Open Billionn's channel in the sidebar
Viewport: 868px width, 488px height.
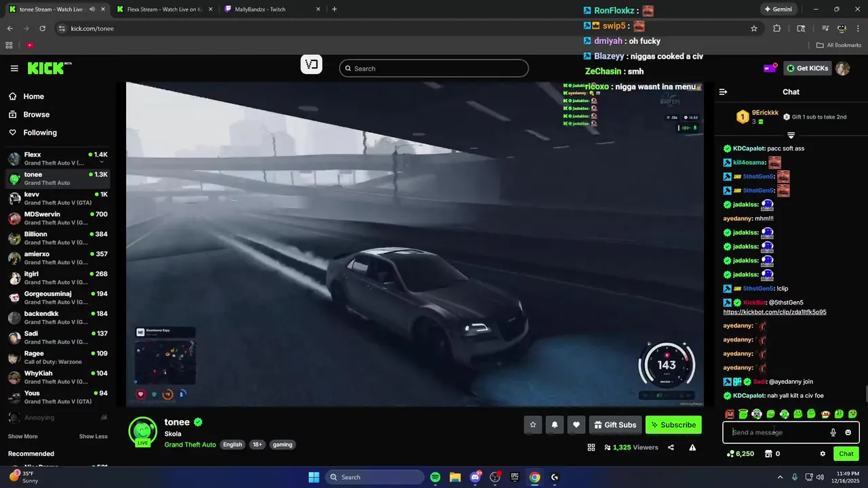(57, 238)
